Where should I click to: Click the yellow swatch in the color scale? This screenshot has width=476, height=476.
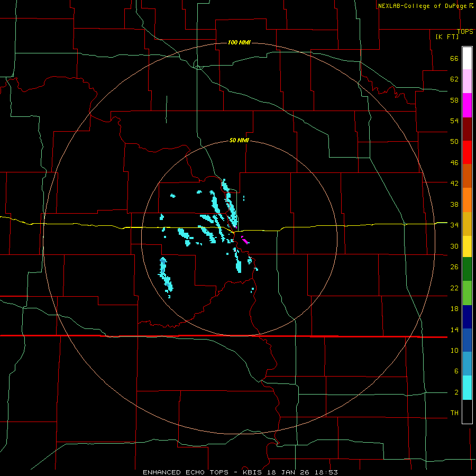click(x=467, y=246)
